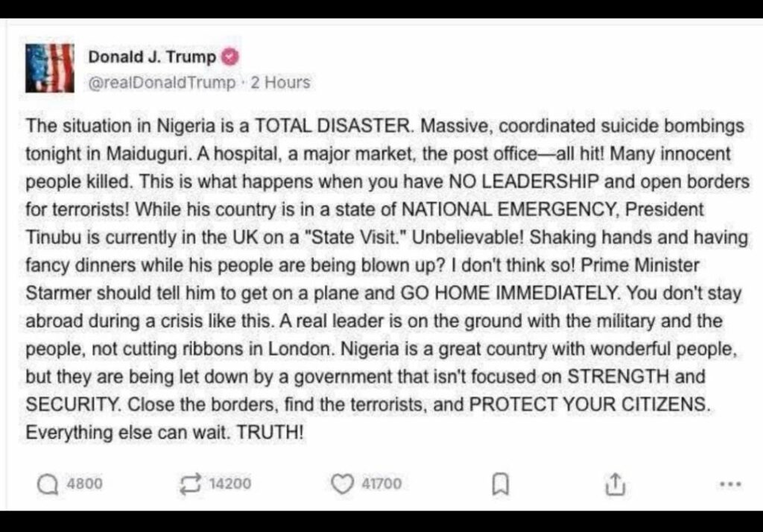Click the @realDonaldTrump handle
Image resolution: width=763 pixels, height=532 pixels.
pyautogui.click(x=162, y=82)
